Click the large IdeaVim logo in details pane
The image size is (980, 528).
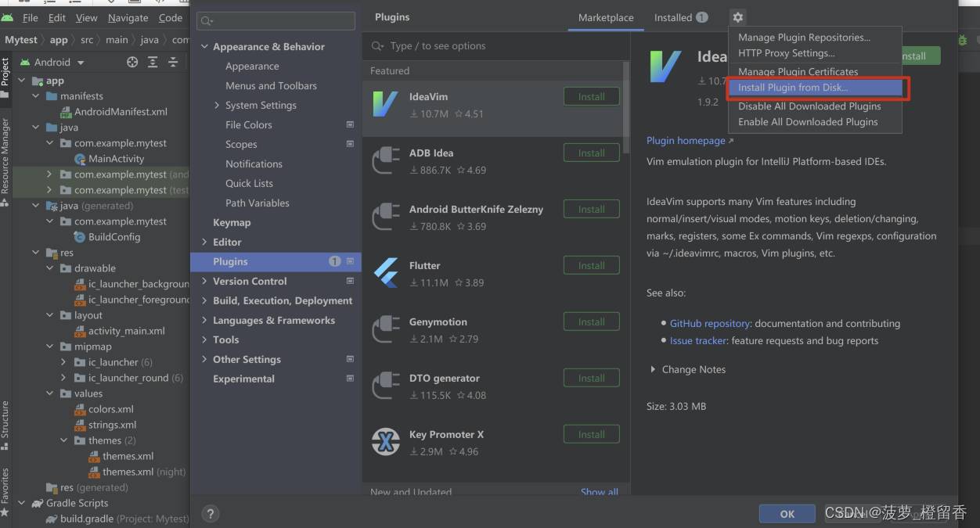click(665, 66)
